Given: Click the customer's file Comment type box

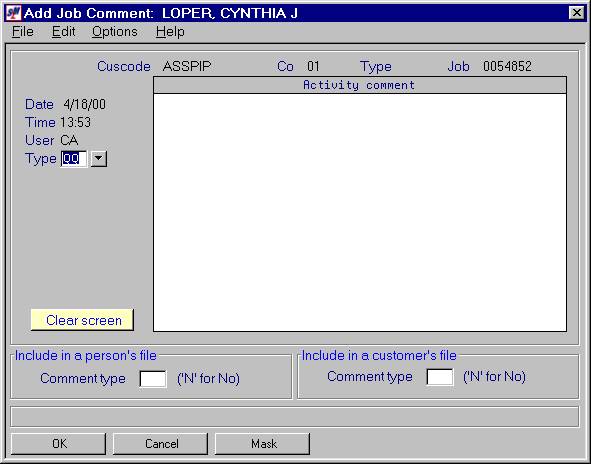Looking at the screenshot, I should pyautogui.click(x=439, y=377).
